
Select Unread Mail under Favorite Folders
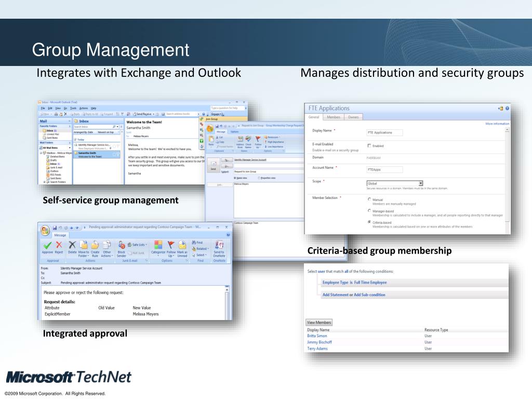pyautogui.click(x=51, y=134)
